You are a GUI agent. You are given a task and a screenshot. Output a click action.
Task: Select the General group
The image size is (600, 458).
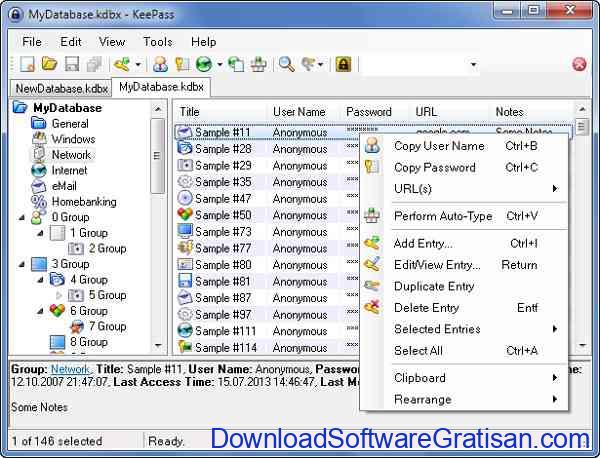(x=70, y=124)
